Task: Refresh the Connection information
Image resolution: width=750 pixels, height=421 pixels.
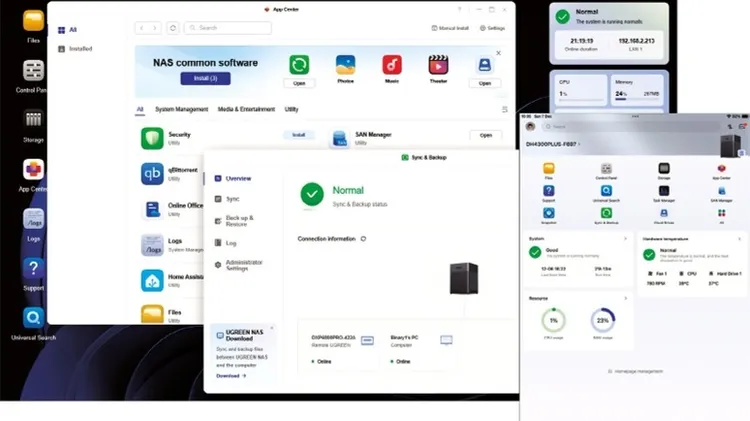Action: click(363, 239)
